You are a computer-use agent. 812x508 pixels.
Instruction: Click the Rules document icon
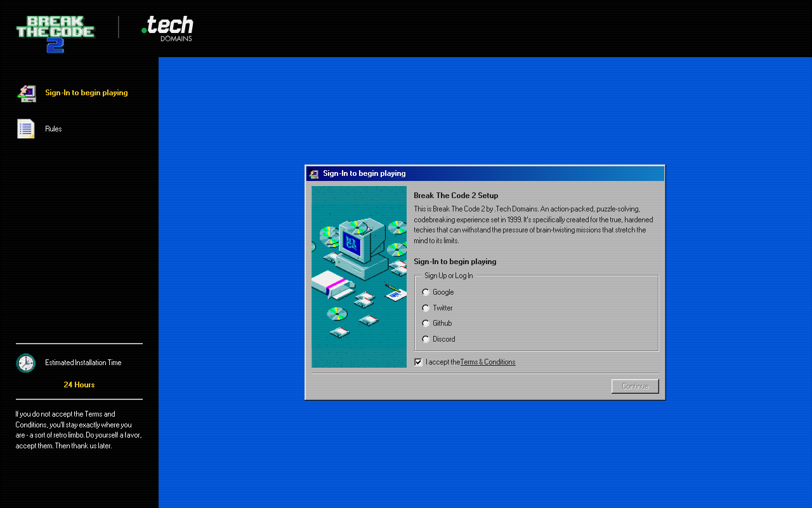[x=26, y=129]
